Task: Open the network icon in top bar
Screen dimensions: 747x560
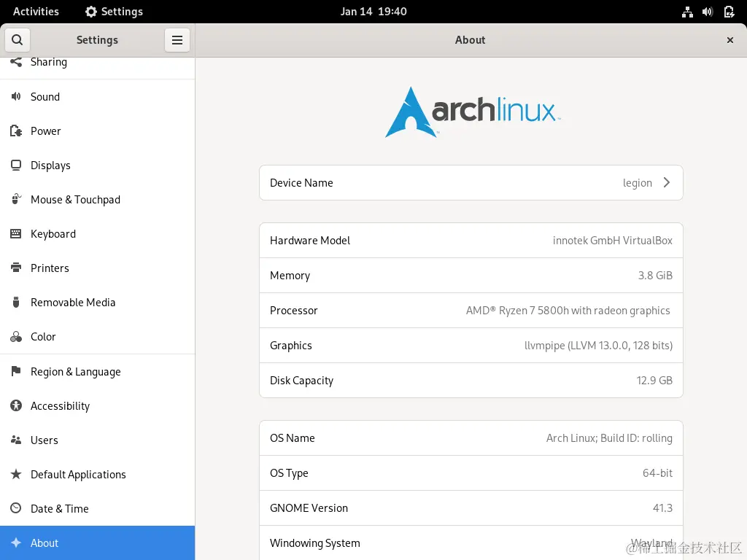Action: coord(686,12)
